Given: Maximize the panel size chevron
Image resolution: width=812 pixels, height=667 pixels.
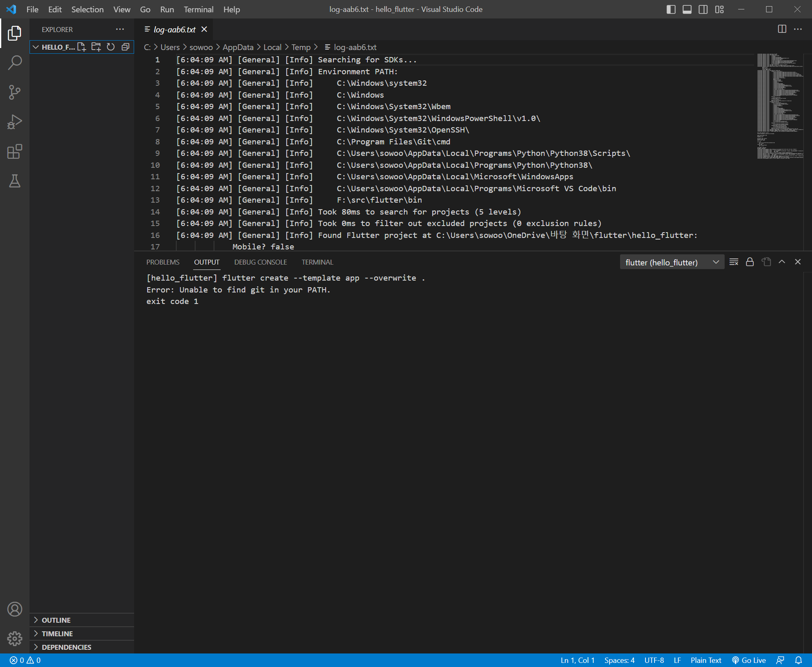Looking at the screenshot, I should click(782, 262).
